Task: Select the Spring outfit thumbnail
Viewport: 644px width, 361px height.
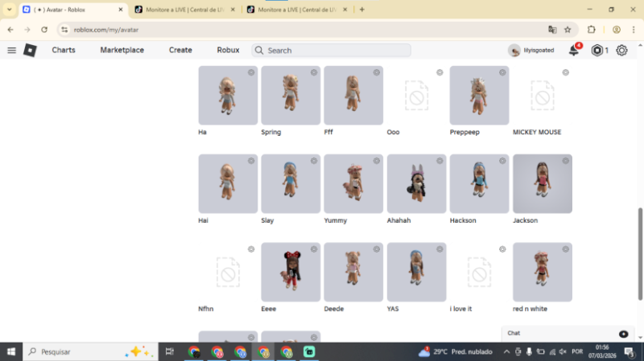Action: point(291,95)
